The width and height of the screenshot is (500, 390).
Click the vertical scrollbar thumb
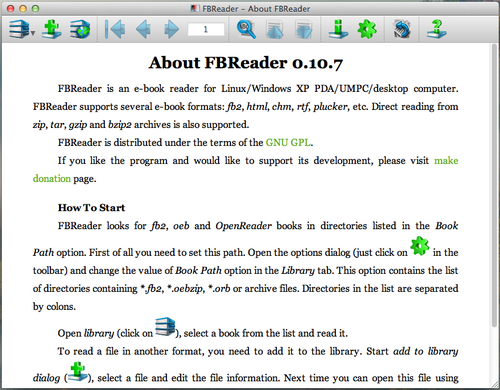coord(494,185)
